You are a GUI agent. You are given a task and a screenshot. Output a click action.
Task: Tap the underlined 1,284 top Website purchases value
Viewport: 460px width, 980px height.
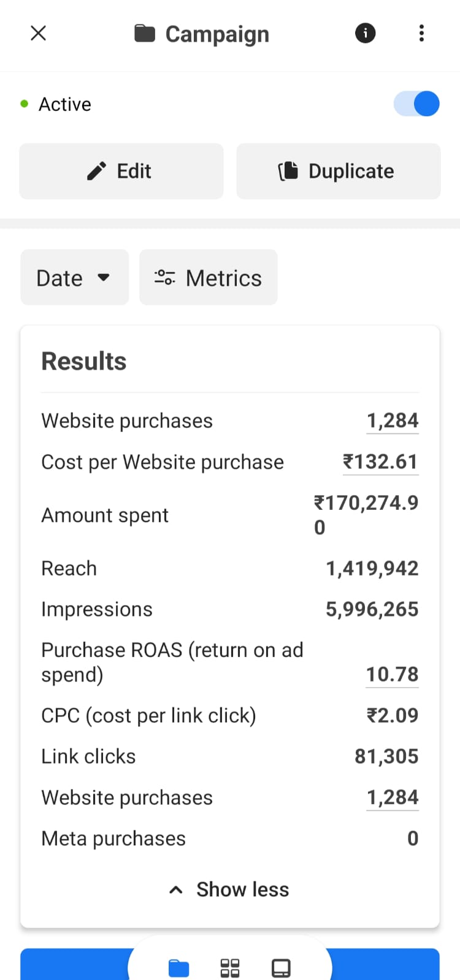tap(393, 420)
